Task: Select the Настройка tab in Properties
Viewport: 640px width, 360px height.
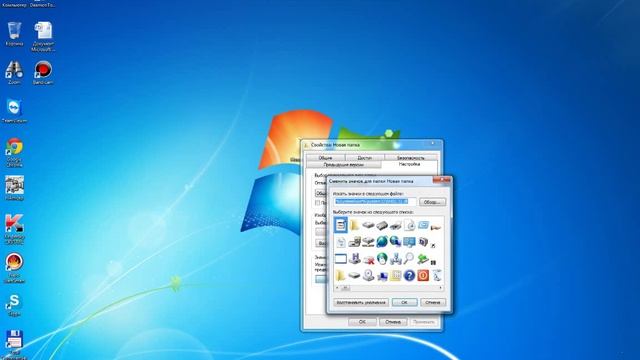Action: point(409,164)
